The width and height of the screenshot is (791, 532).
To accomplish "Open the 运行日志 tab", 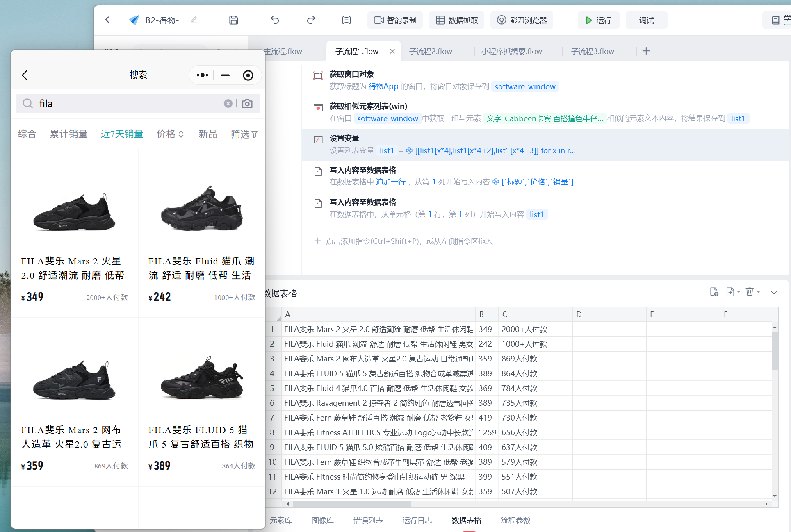I will (417, 521).
